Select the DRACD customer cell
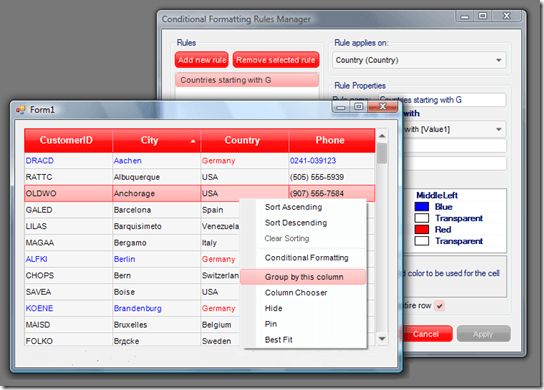Image resolution: width=544 pixels, height=390 pixels. [x=68, y=161]
